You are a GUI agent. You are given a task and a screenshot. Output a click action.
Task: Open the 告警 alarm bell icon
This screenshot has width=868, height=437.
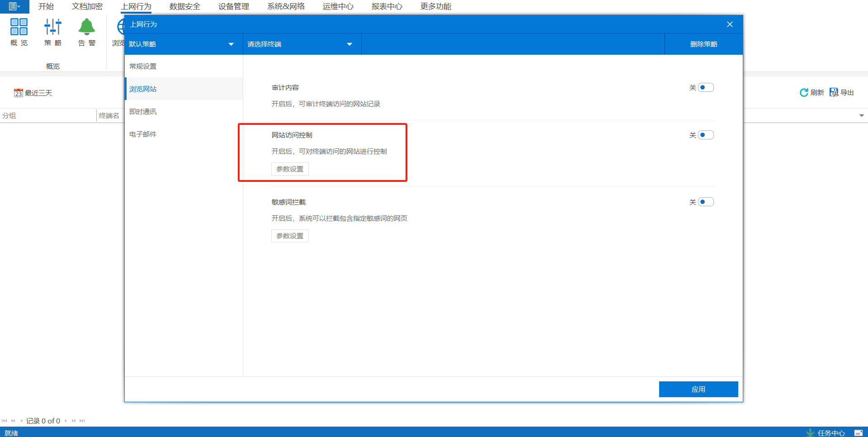(x=87, y=27)
